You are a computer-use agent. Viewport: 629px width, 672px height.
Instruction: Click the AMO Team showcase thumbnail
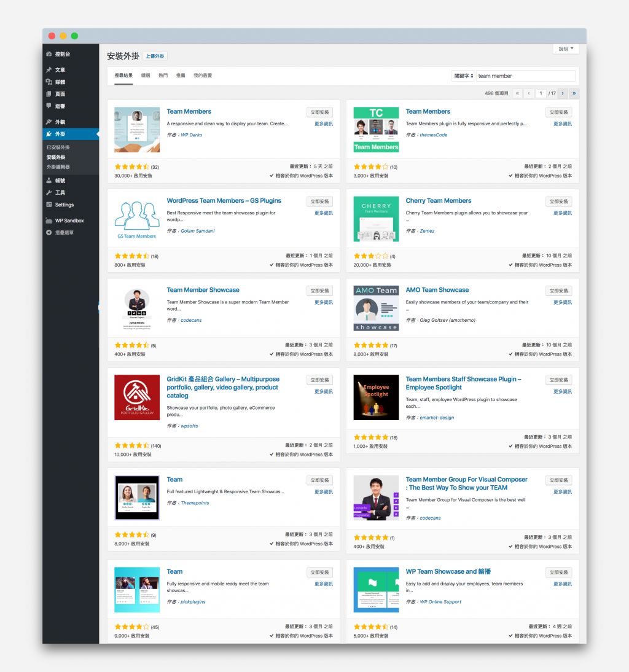point(376,308)
